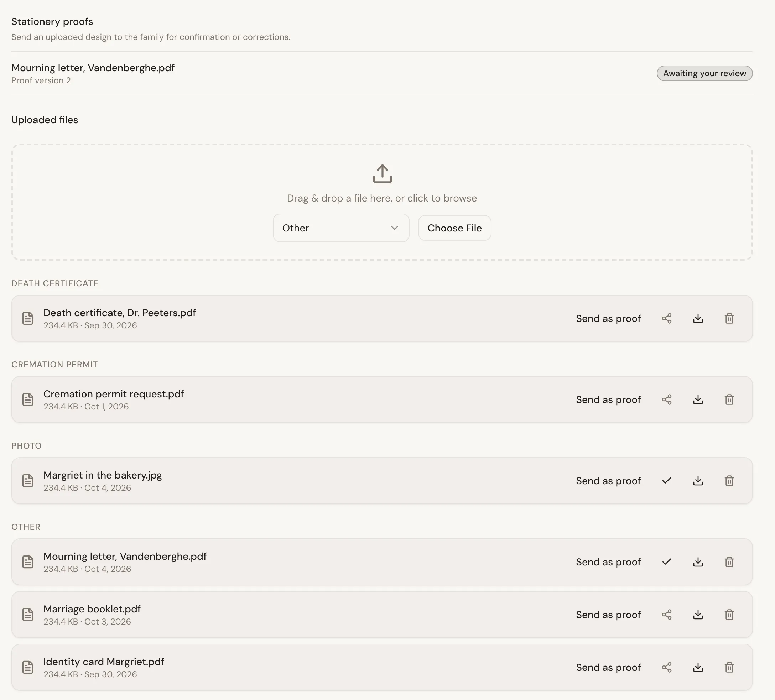Viewport: 775px width, 700px height.
Task: Click the Choose File button
Action: pyautogui.click(x=454, y=228)
